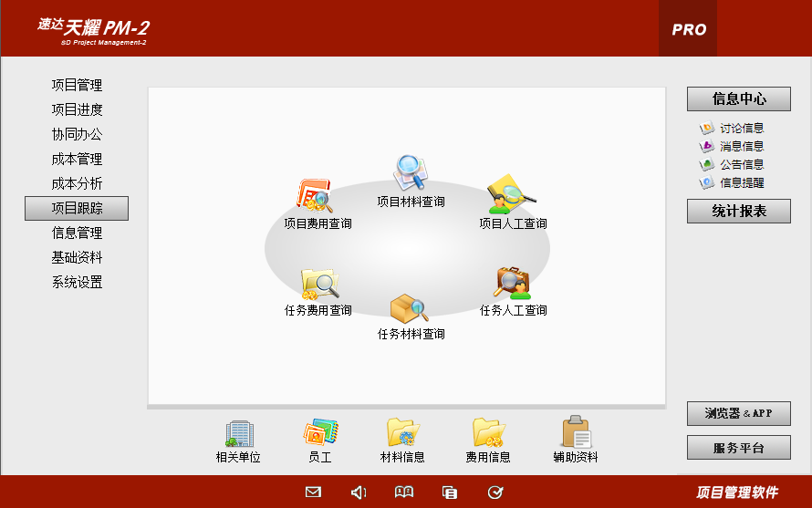Open 辅助资料 clipboard icon
The image size is (812, 508).
pos(576,433)
